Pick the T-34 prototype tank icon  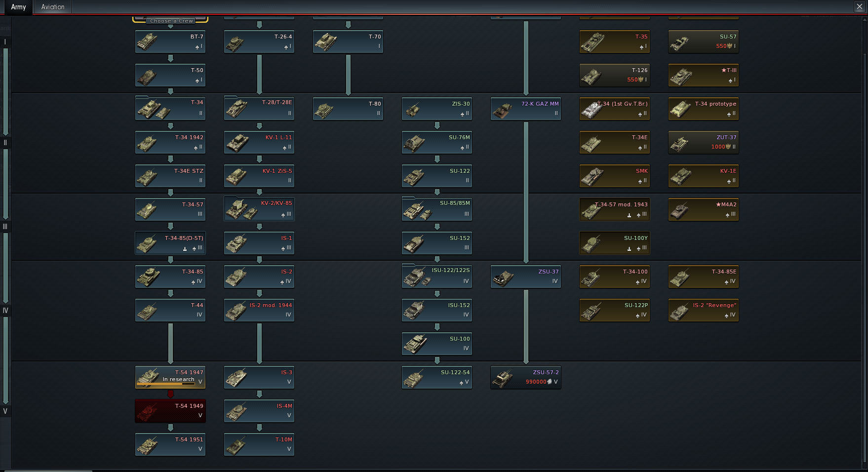[x=680, y=109]
